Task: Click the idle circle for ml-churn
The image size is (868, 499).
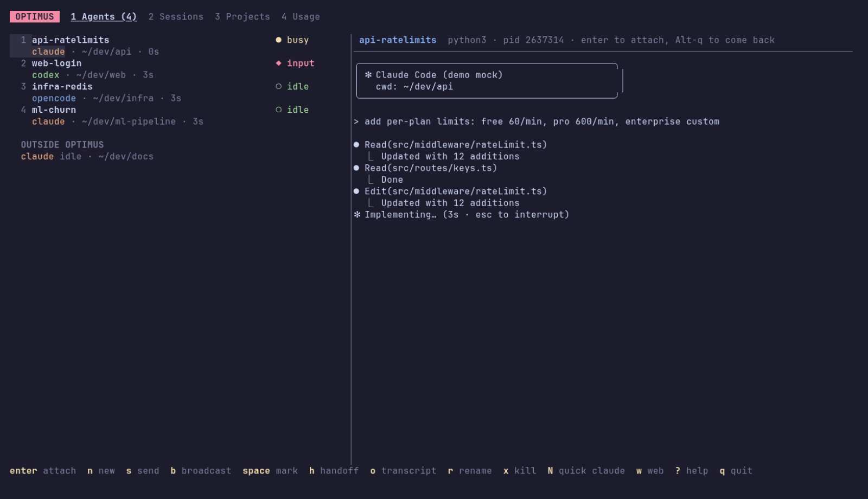Action: click(x=279, y=110)
